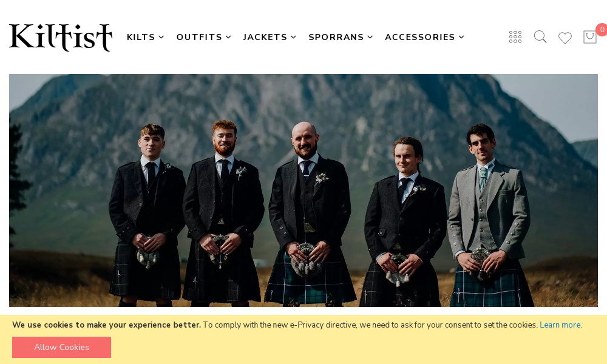Viewport: 607px width, 364px height.
Task: Expand the Kilts menu chevron
Action: [x=161, y=37]
